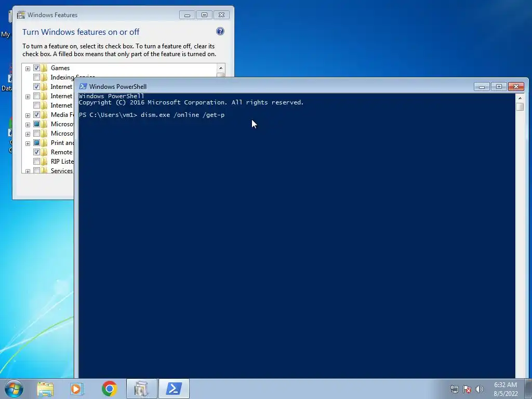The image size is (532, 399).
Task: Close the Windows Features window
Action: (221, 15)
